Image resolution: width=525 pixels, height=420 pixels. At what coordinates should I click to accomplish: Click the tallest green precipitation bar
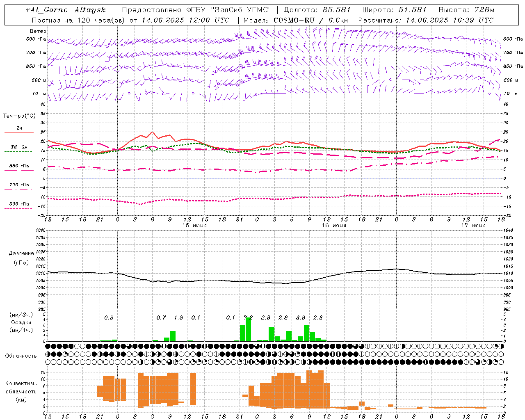coord(249,329)
